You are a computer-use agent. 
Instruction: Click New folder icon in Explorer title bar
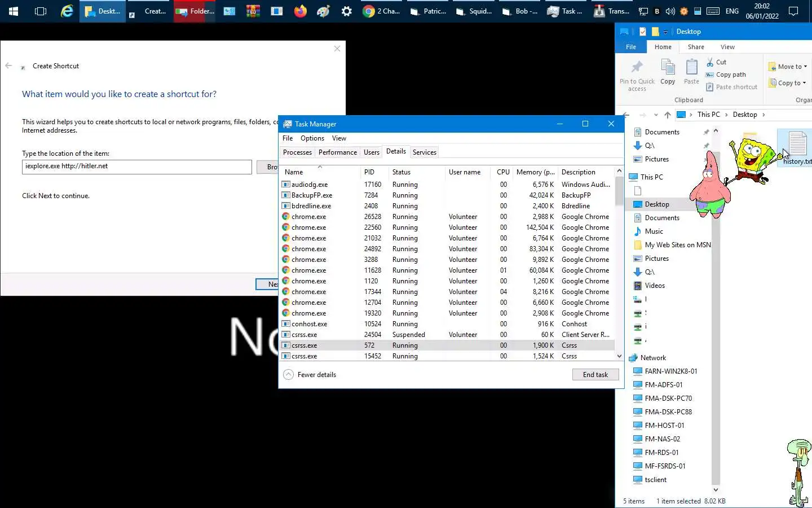pos(655,32)
